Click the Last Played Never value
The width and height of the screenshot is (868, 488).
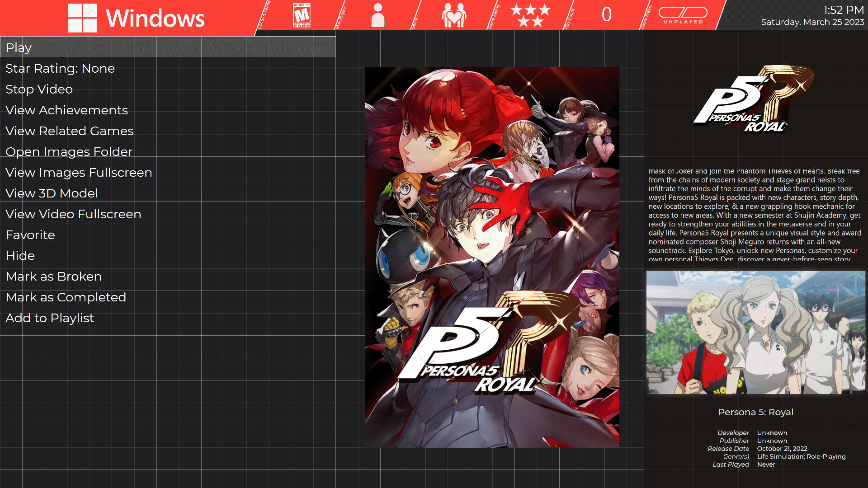[x=766, y=465]
